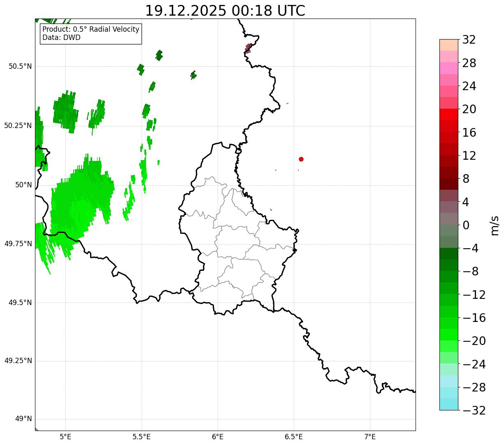
Task: Click the 49°N latitude label
Action: [23, 419]
